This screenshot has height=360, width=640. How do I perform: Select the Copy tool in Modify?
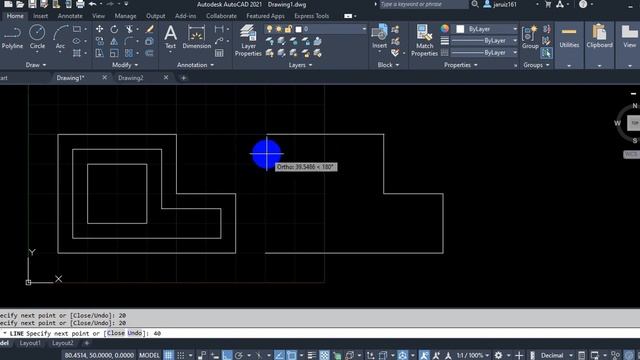pos(99,41)
